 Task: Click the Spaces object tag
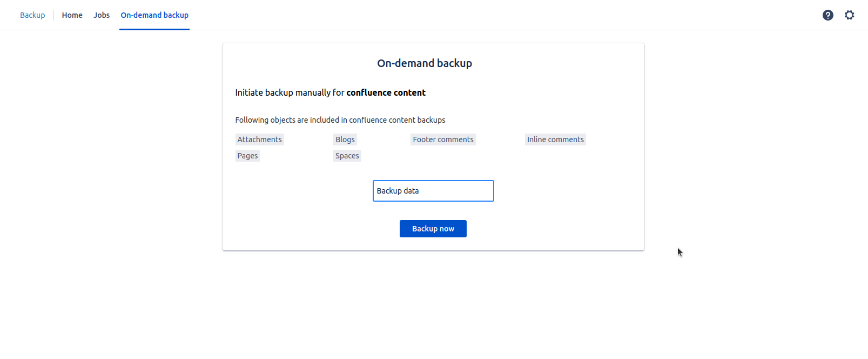point(347,156)
